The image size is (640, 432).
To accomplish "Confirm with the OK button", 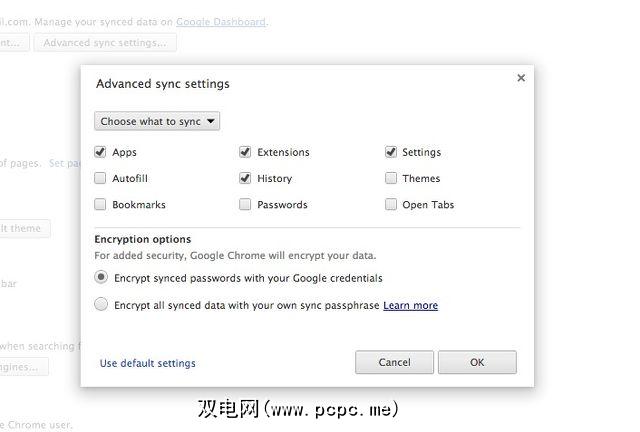I will point(477,362).
